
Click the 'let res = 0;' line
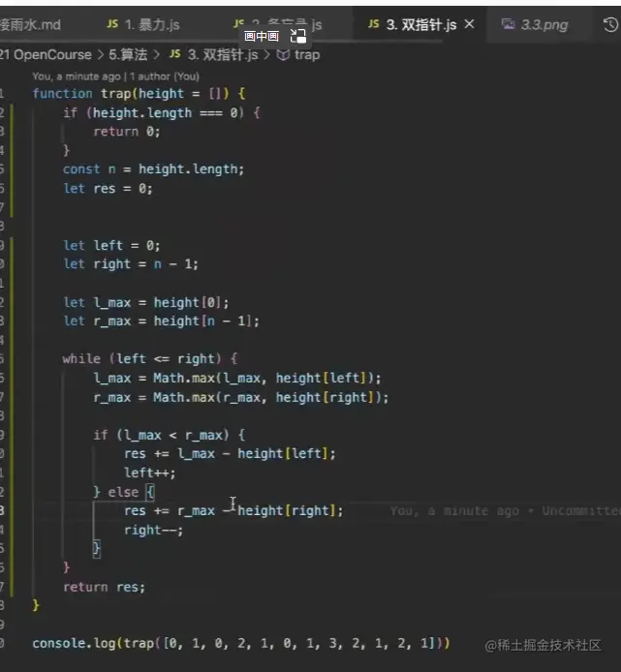point(108,189)
